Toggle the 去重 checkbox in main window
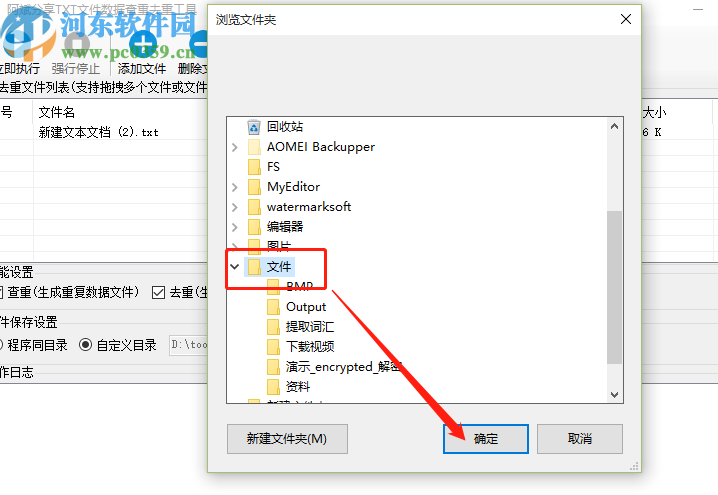 [x=158, y=293]
